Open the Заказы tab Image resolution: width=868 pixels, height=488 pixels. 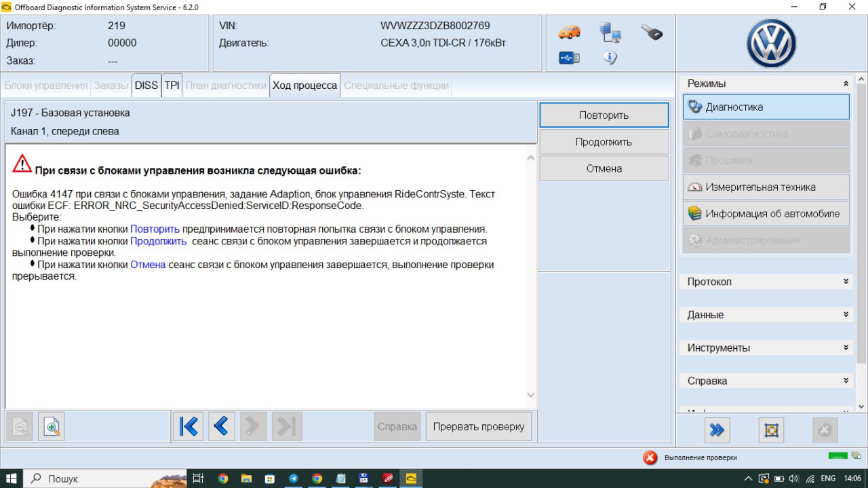click(x=111, y=86)
